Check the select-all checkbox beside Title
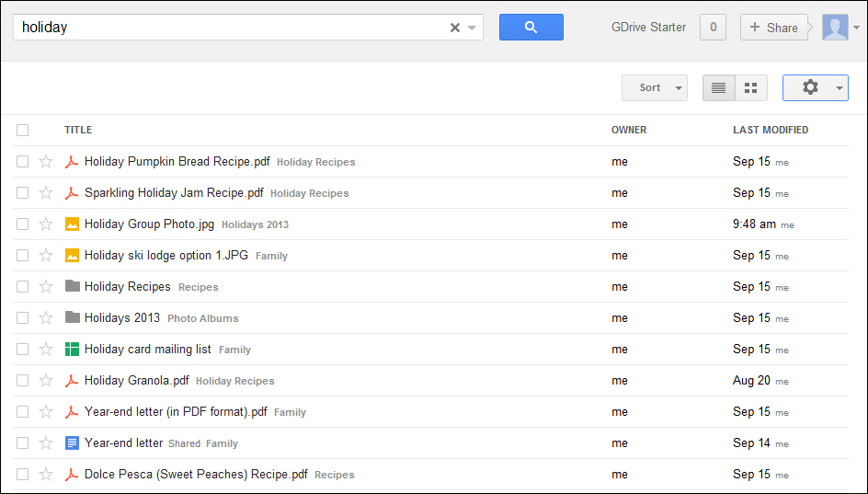The width and height of the screenshot is (868, 494). coord(23,130)
